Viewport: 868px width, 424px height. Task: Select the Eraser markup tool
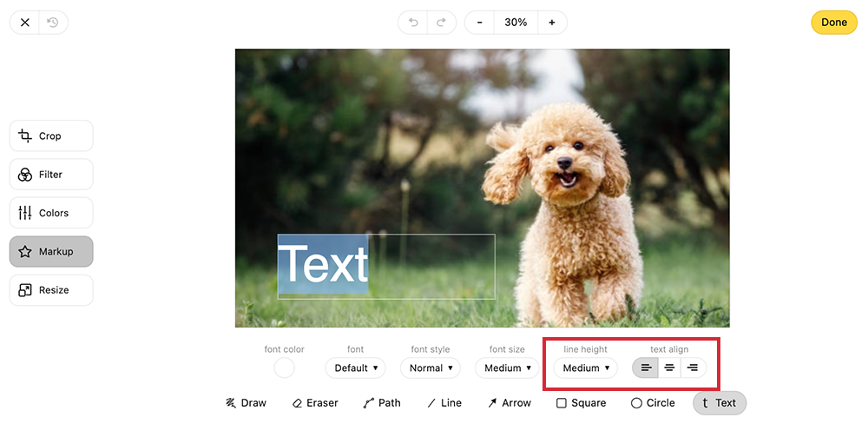coord(315,403)
